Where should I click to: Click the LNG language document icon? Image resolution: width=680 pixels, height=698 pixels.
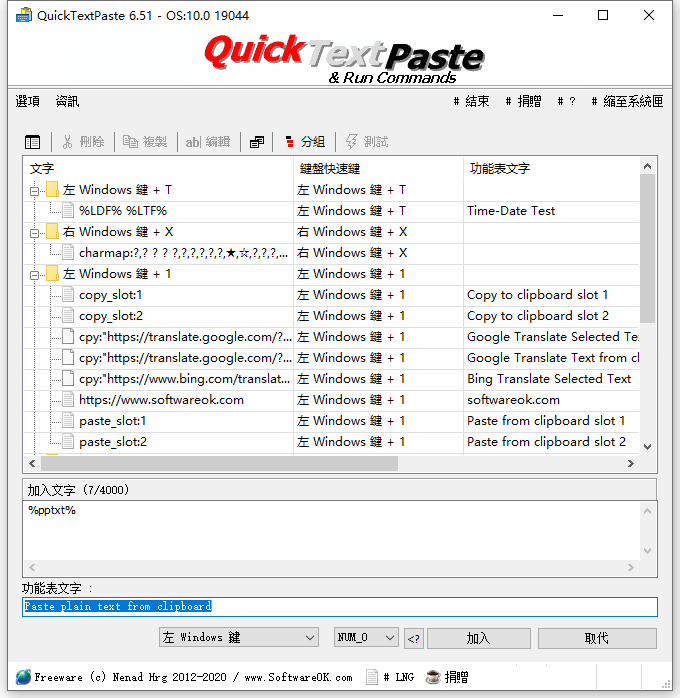pos(372,677)
